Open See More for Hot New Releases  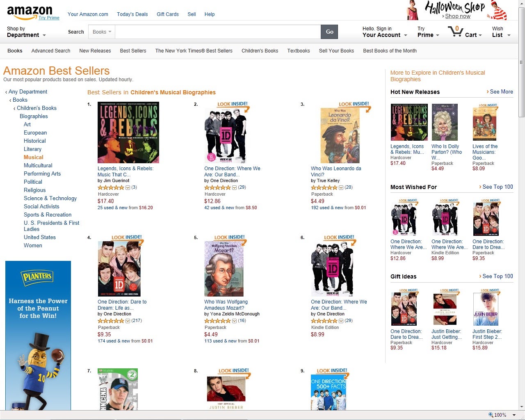pyautogui.click(x=500, y=92)
